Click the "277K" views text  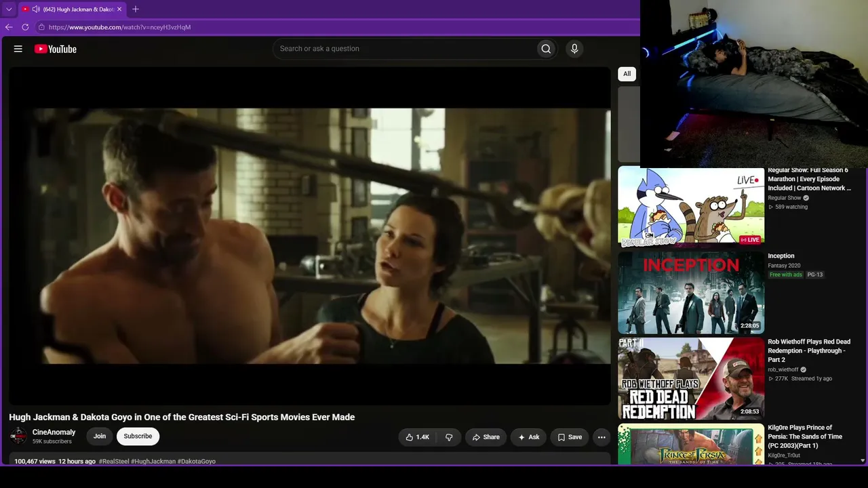coord(781,378)
